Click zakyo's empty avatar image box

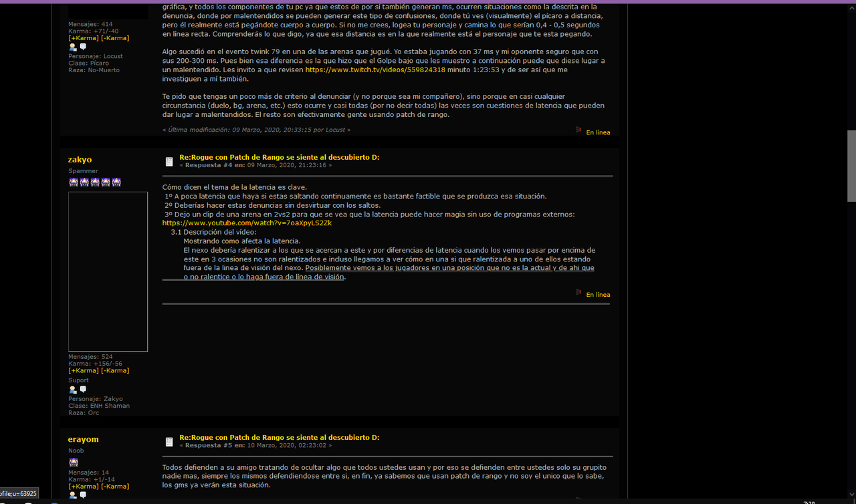point(108,271)
